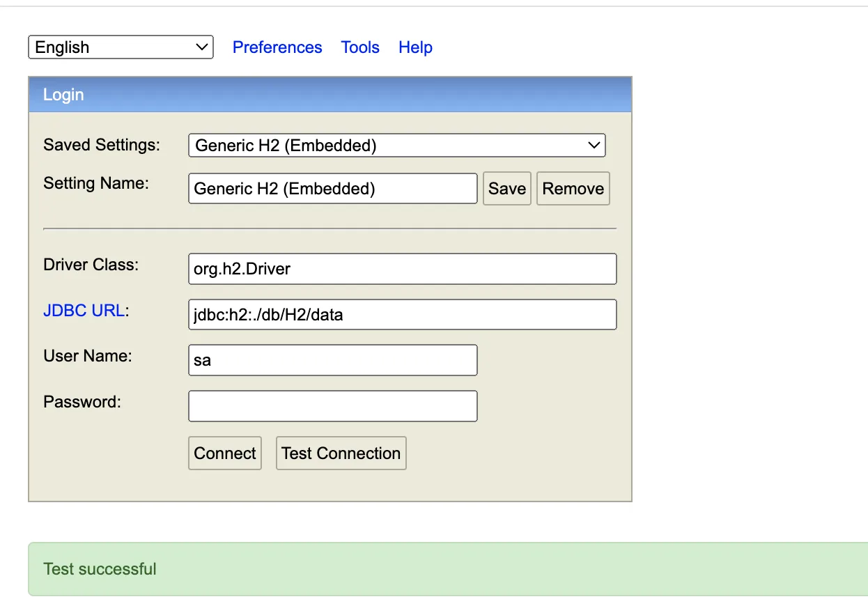Click the blue JDBC URL link
Screen dimensions: 868x606
[x=84, y=311]
